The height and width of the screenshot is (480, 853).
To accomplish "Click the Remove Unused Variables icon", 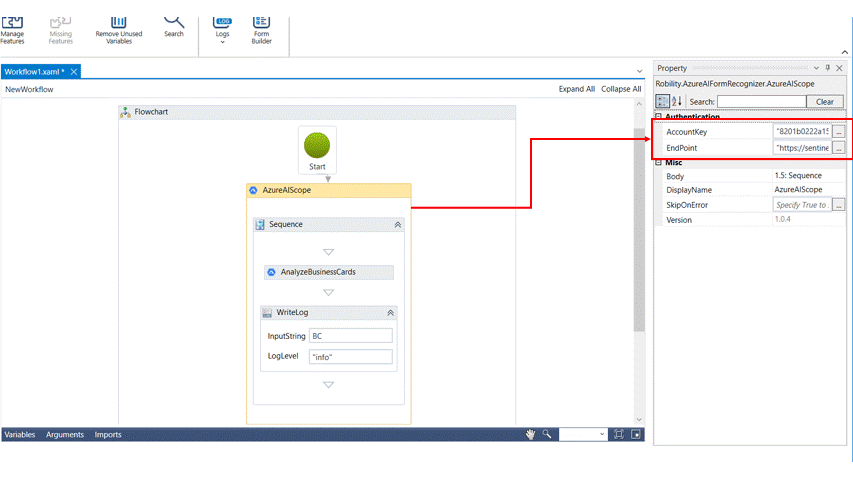I will click(x=118, y=22).
